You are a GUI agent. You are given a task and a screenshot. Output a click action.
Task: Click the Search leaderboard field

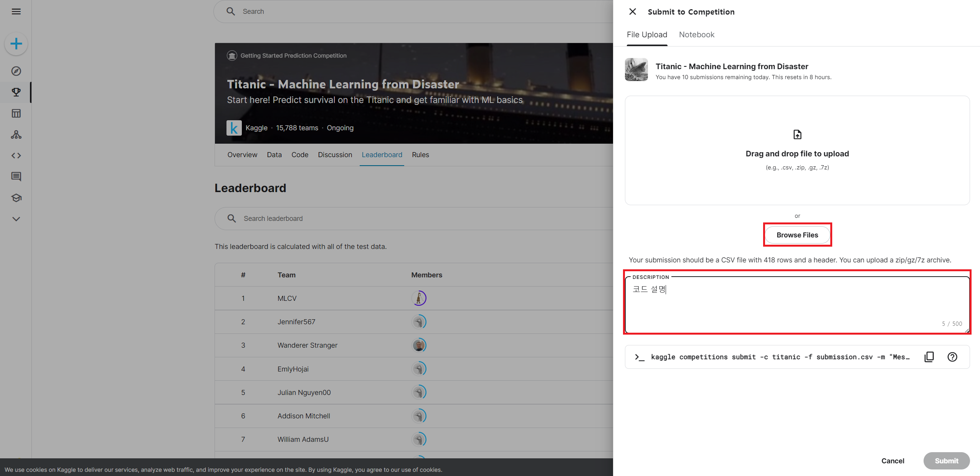(x=384, y=219)
